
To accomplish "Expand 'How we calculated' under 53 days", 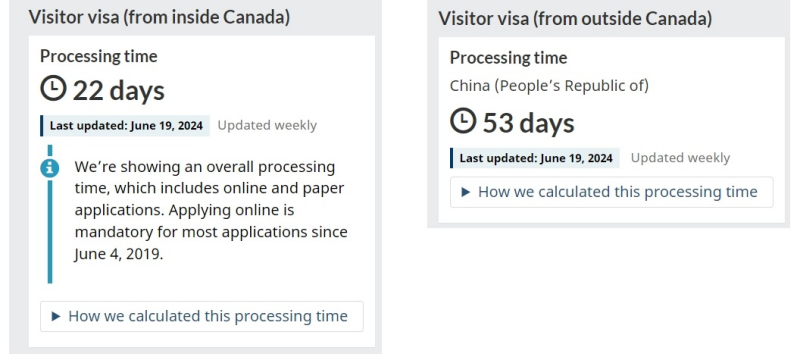I will [x=611, y=192].
